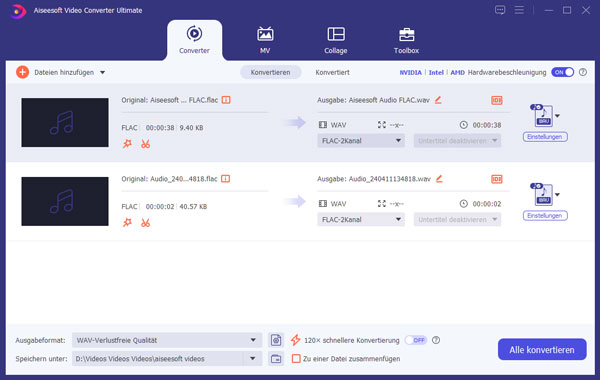Open the effects edit icon for Audio_240...4818.flac
This screenshot has height=380, width=600.
pos(127,223)
